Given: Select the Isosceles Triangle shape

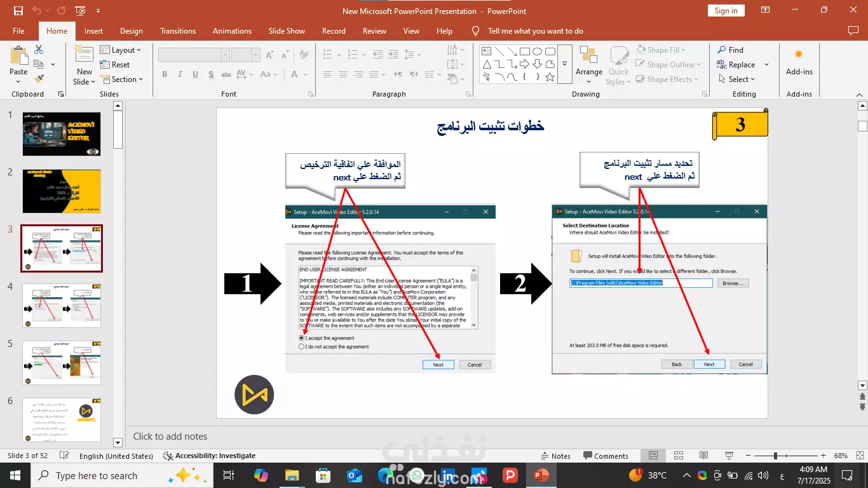Looking at the screenshot, I should tap(486, 64).
